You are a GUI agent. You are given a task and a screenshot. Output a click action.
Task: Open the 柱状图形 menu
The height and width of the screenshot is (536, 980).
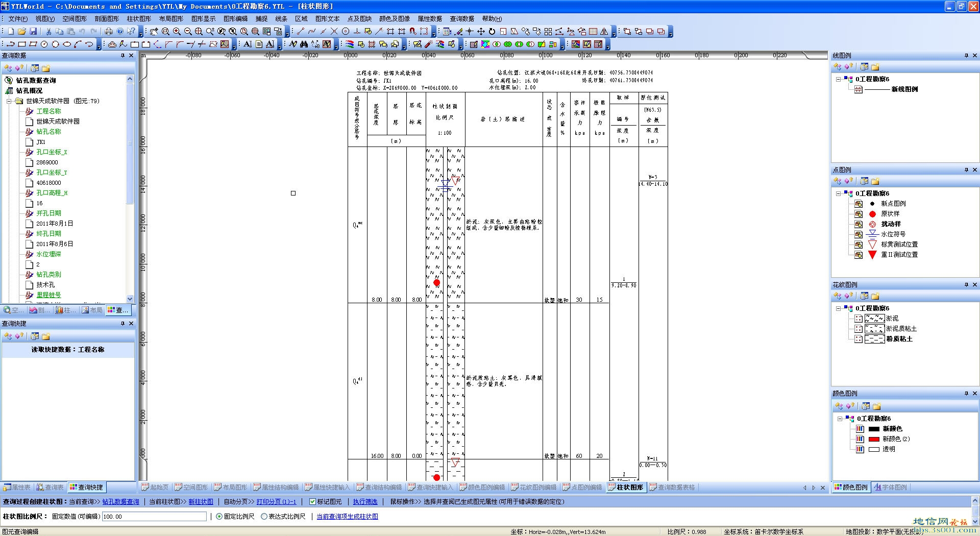point(139,18)
